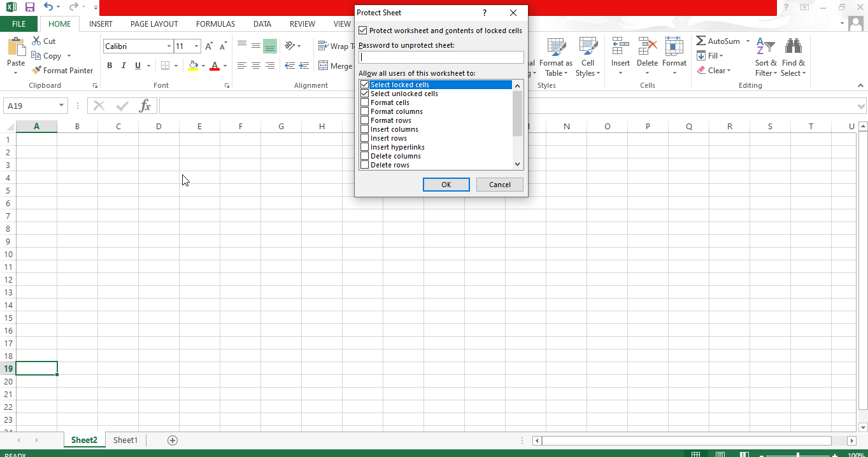This screenshot has width=868, height=457.
Task: Open Format as Table gallery
Action: tap(556, 57)
